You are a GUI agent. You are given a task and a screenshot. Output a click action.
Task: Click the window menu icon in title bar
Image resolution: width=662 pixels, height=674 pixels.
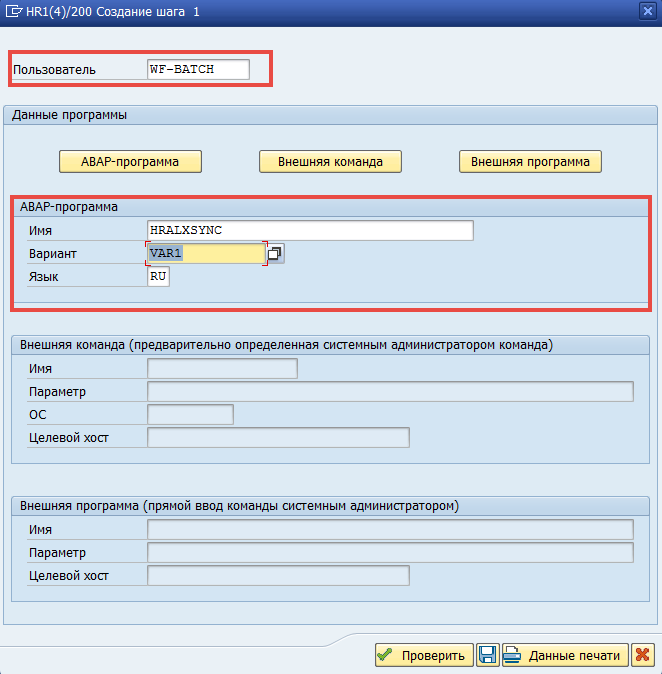(x=13, y=11)
